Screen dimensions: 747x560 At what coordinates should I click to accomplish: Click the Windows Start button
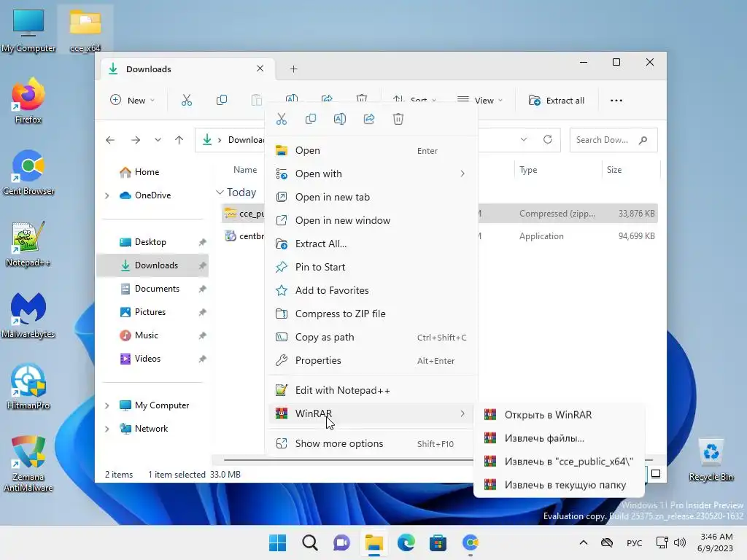[x=278, y=542]
